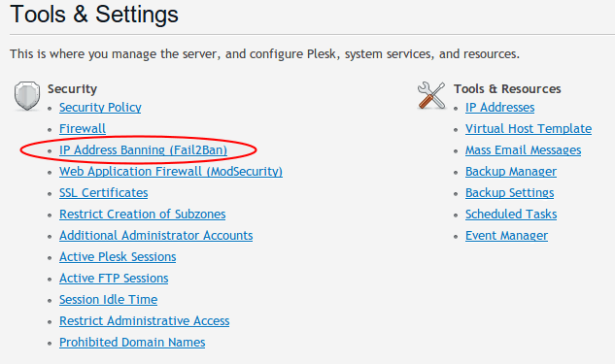The width and height of the screenshot is (615, 364).
Task: Open the Firewall settings link
Action: pos(83,128)
